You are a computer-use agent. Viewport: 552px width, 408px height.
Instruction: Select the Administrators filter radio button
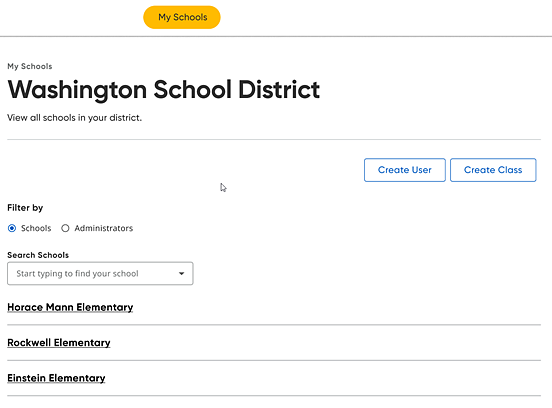(x=65, y=228)
